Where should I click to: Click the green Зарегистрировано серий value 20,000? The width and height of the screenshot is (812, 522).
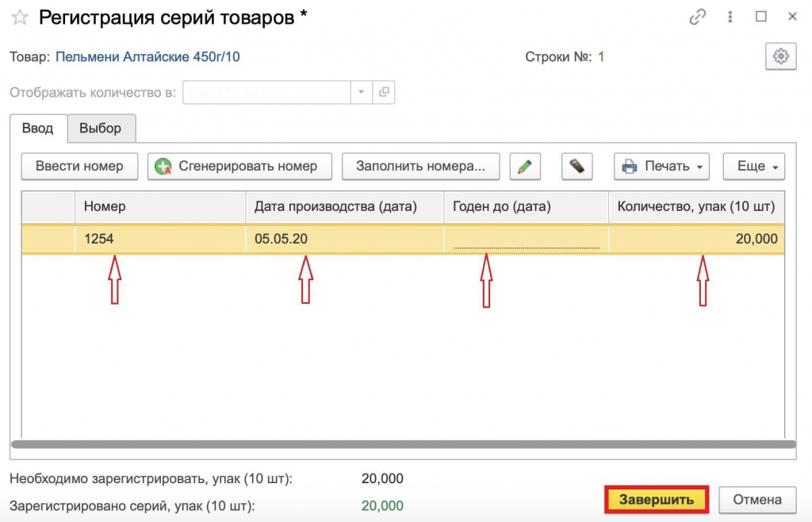point(382,505)
